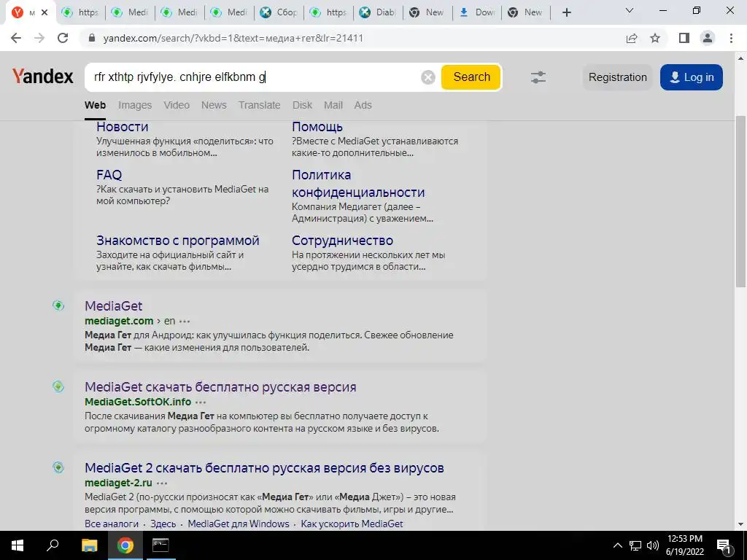Share this page icon in the address bar
Screen dimensions: 747x560
point(632,38)
